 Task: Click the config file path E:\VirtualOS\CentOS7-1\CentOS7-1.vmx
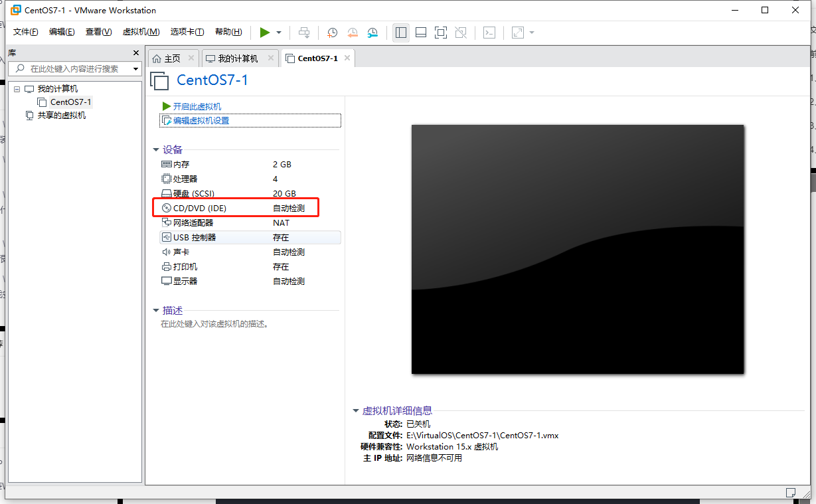coord(484,436)
